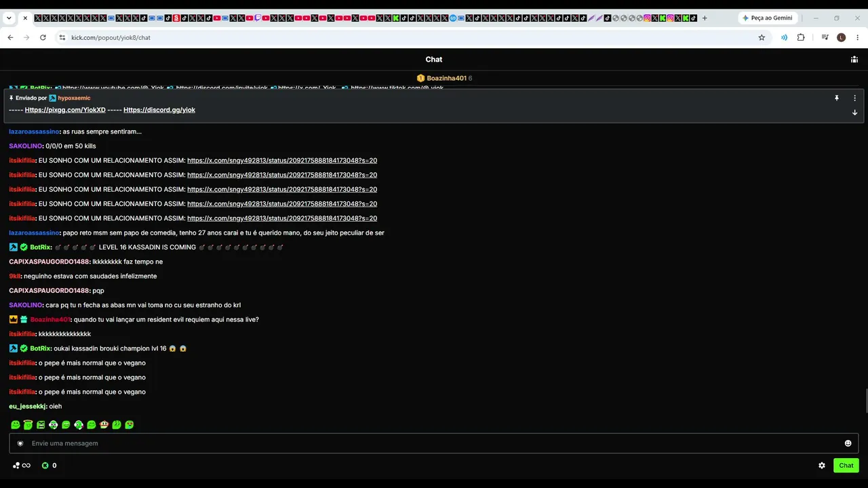Screen dimensions: 868x488
Task: Click the Kicks count 0
Action: click(54, 466)
